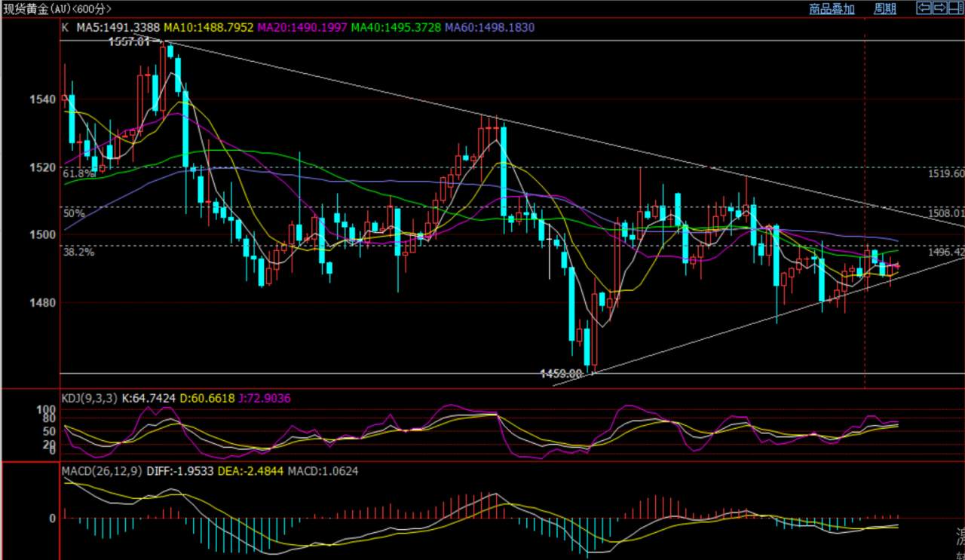Viewport: 965px width, 560px height.
Task: Click the left arrow navigation icon
Action: [923, 8]
